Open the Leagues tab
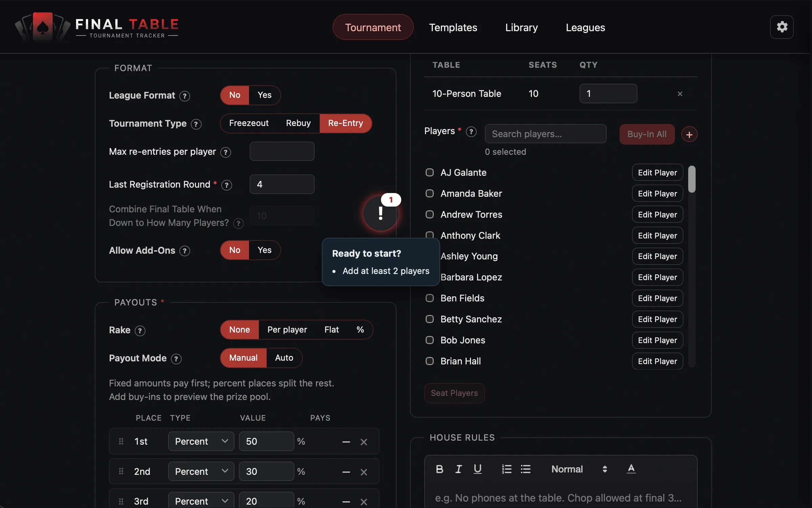812x508 pixels. point(585,27)
